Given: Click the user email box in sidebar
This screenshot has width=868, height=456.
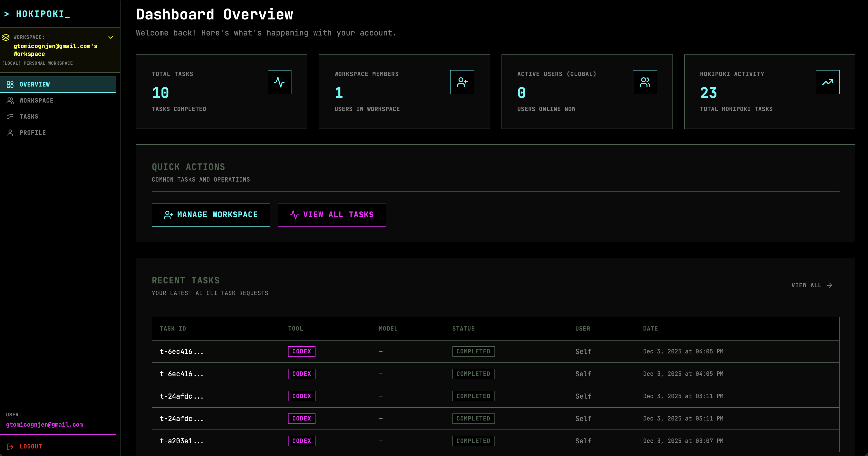Looking at the screenshot, I should coord(58,420).
